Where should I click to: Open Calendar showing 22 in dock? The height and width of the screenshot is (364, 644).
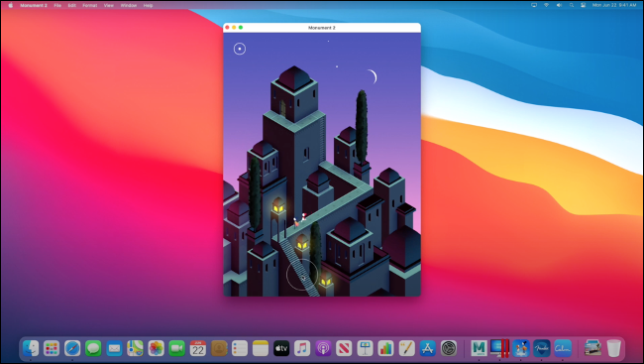(x=197, y=348)
